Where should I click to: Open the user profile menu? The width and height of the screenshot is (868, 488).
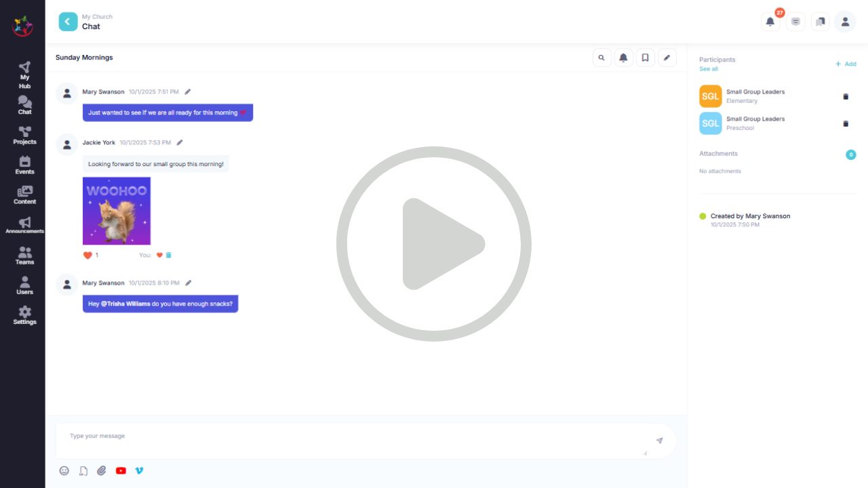845,22
